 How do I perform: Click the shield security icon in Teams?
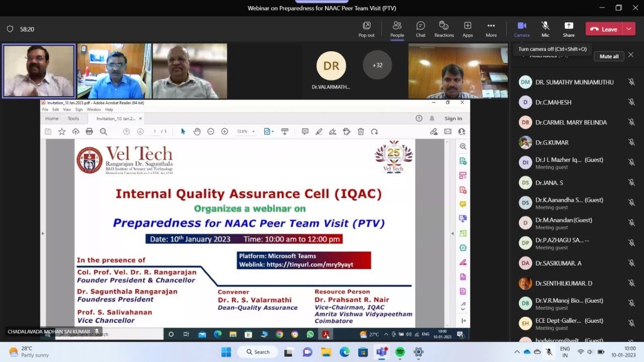pos(10,29)
